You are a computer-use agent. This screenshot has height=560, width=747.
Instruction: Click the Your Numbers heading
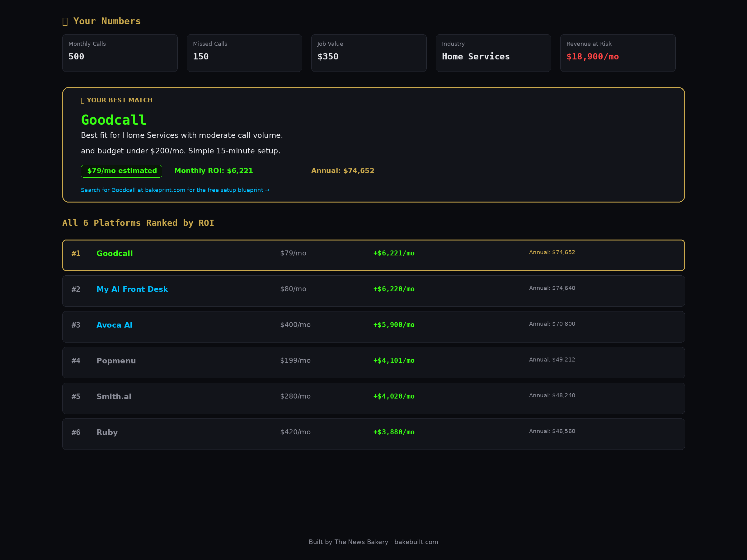tap(102, 21)
